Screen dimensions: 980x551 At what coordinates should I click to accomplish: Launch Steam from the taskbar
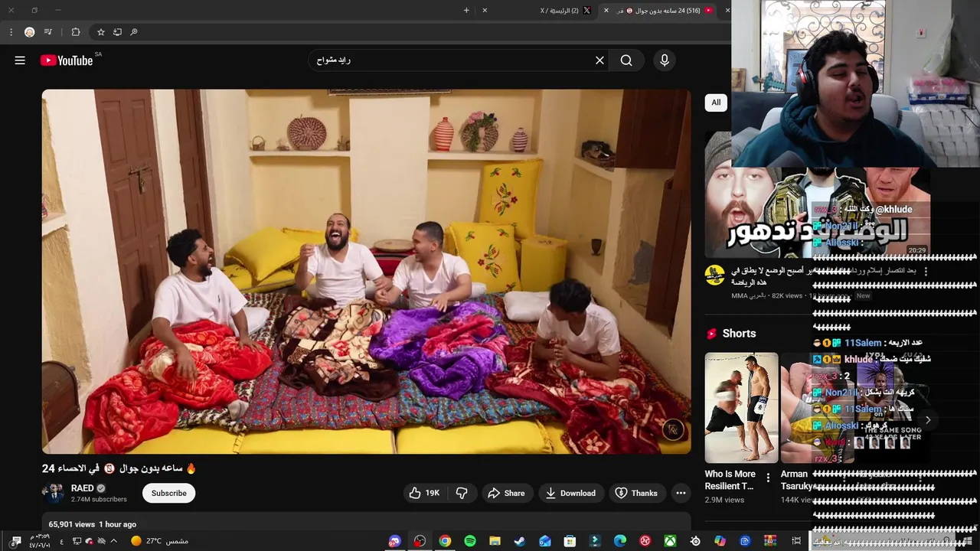tap(520, 541)
